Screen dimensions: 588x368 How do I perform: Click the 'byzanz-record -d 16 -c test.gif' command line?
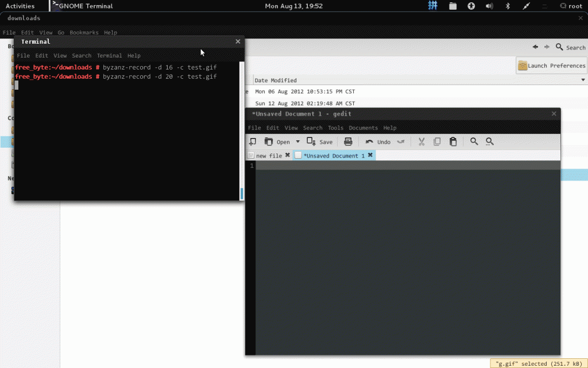160,68
